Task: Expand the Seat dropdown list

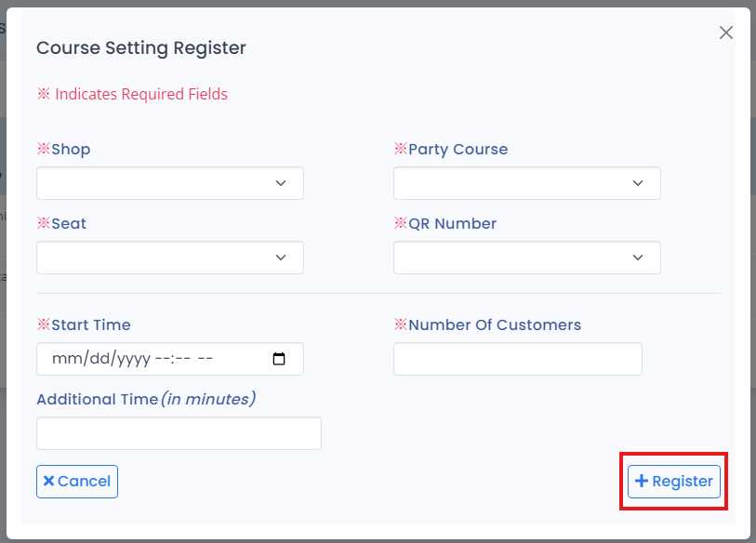Action: [x=170, y=258]
